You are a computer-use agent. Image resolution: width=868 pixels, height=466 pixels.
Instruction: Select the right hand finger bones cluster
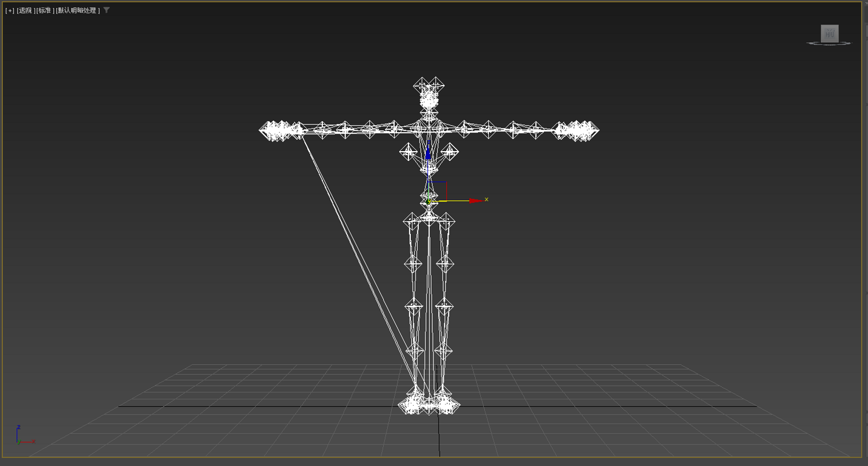click(576, 130)
